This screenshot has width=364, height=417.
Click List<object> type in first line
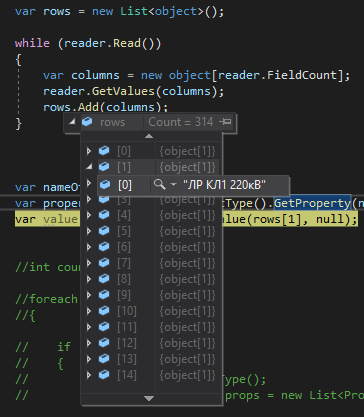coord(162,11)
